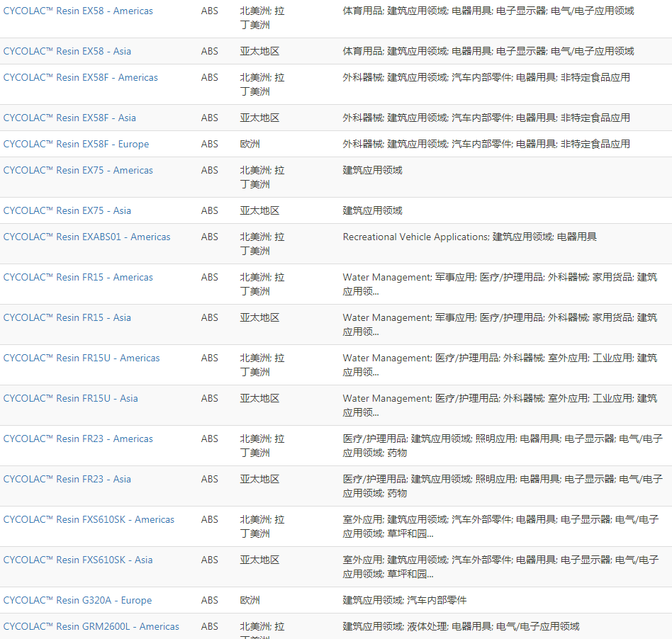Open CYCOLAC Resin FR15 - Asia link

(67, 318)
